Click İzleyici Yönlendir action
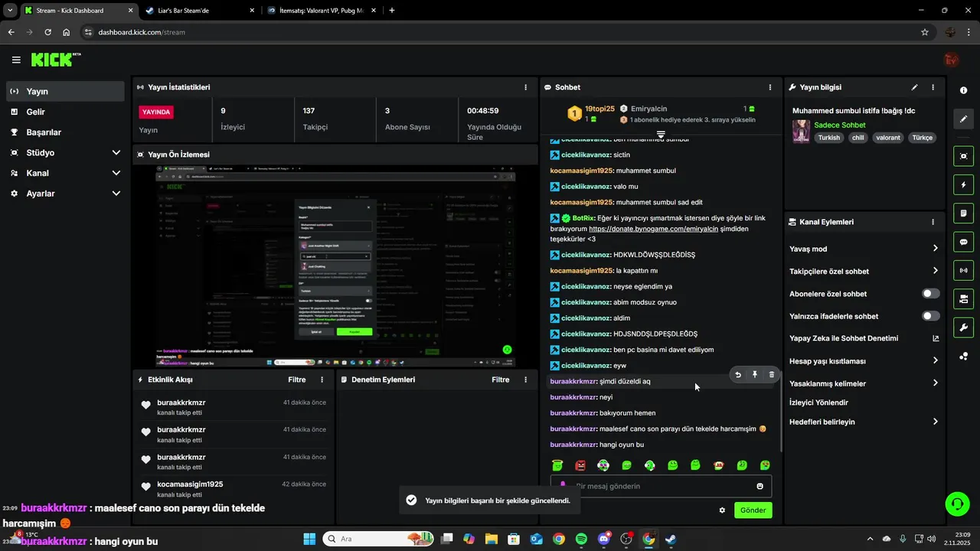 tap(818, 403)
